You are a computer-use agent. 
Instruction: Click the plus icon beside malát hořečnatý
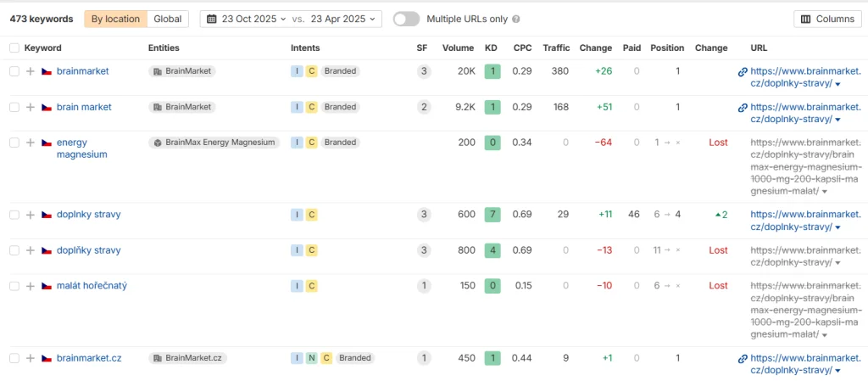pyautogui.click(x=31, y=286)
